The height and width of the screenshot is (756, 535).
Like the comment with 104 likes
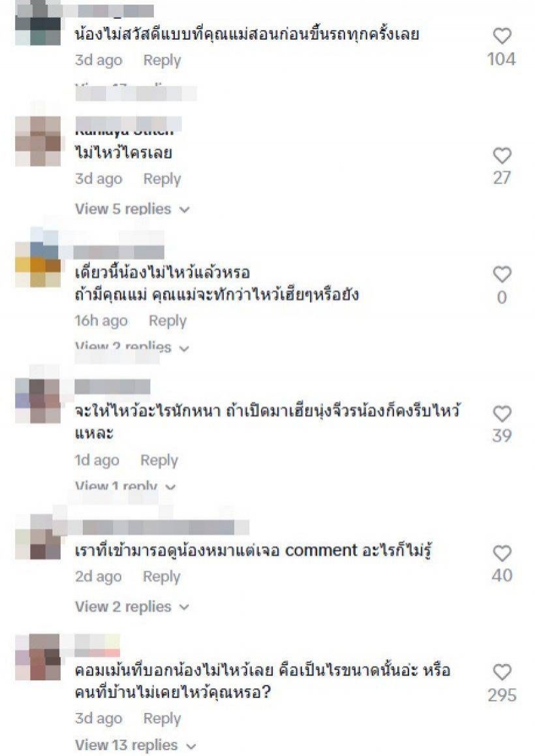click(x=502, y=36)
